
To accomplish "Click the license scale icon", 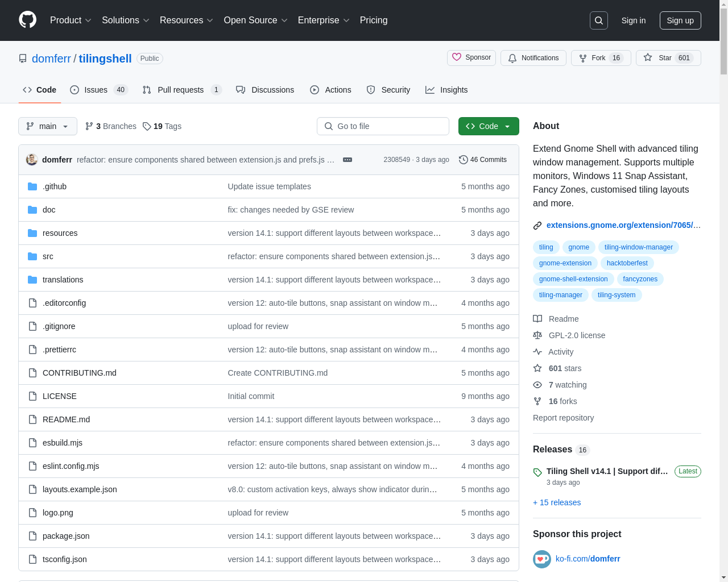I will tap(537, 335).
